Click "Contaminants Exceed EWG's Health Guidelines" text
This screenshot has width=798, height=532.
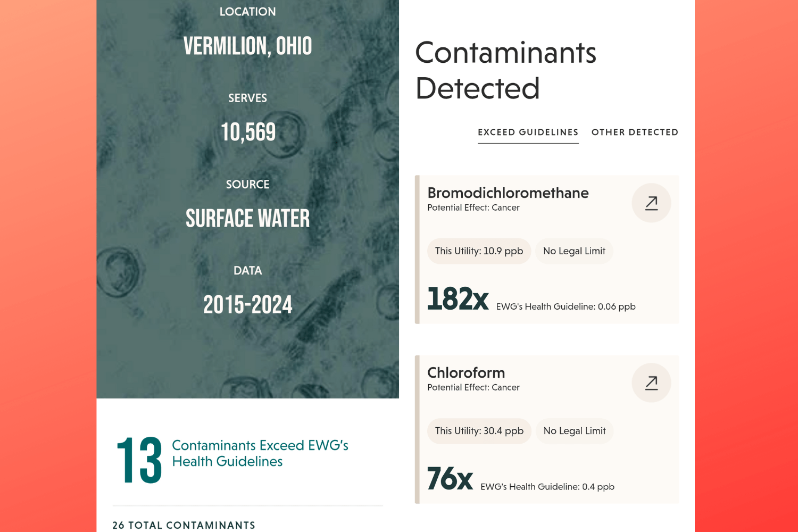click(x=260, y=453)
